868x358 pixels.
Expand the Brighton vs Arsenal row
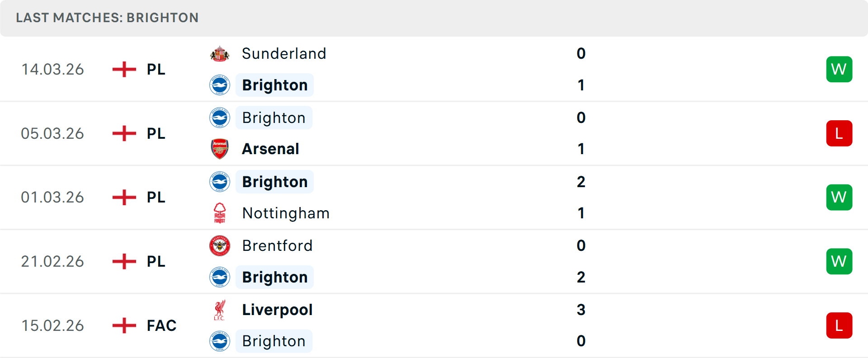(452, 133)
